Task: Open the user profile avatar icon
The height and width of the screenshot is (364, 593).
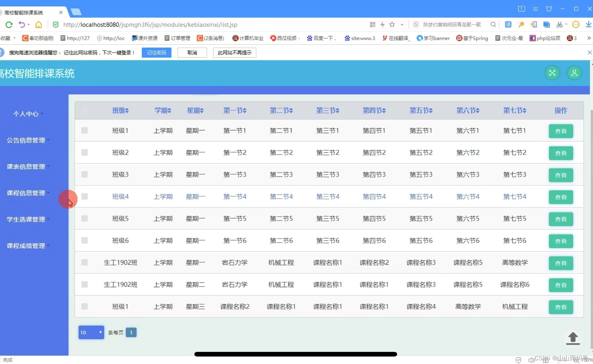Action: coord(574,73)
